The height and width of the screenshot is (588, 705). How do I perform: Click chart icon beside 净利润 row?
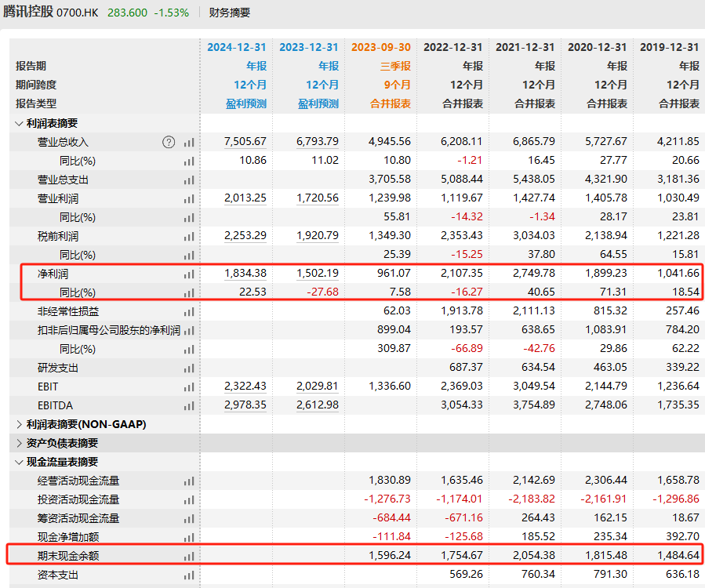pos(189,274)
